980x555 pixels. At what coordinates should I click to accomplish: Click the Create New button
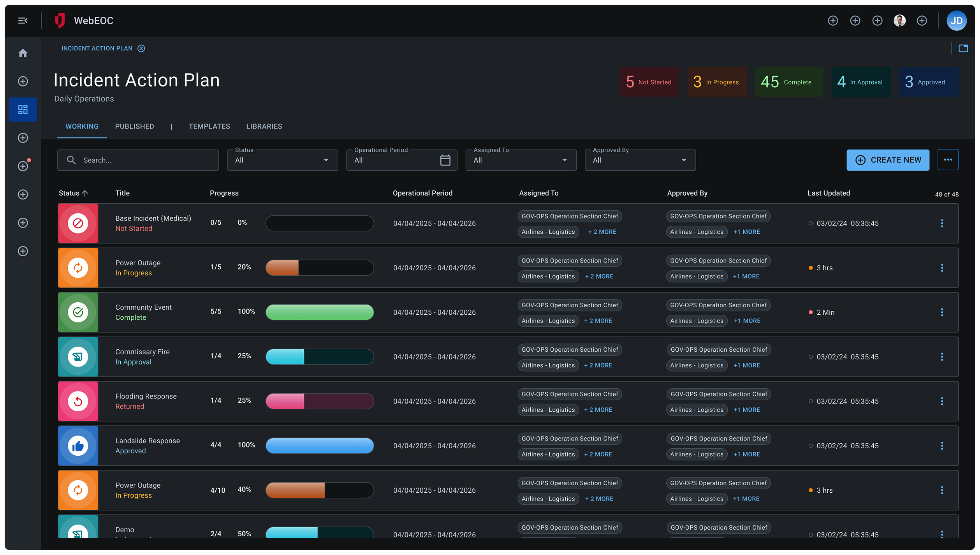(x=887, y=160)
